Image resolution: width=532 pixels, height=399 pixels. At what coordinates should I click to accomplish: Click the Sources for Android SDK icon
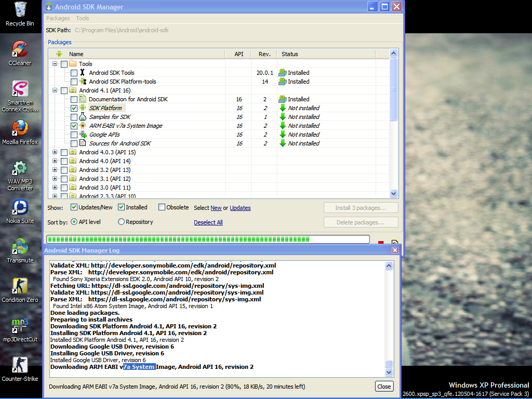tap(83, 143)
